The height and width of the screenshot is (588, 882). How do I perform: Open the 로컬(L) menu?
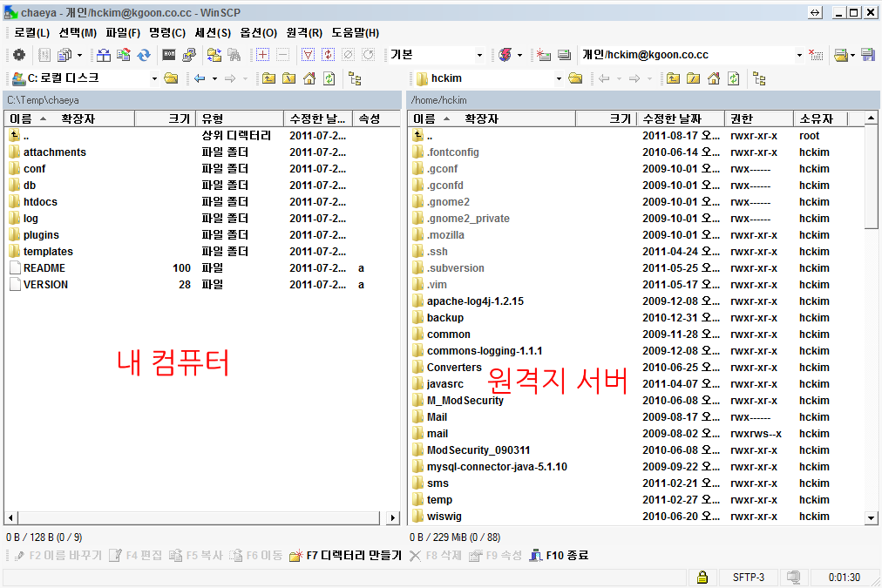[x=32, y=32]
